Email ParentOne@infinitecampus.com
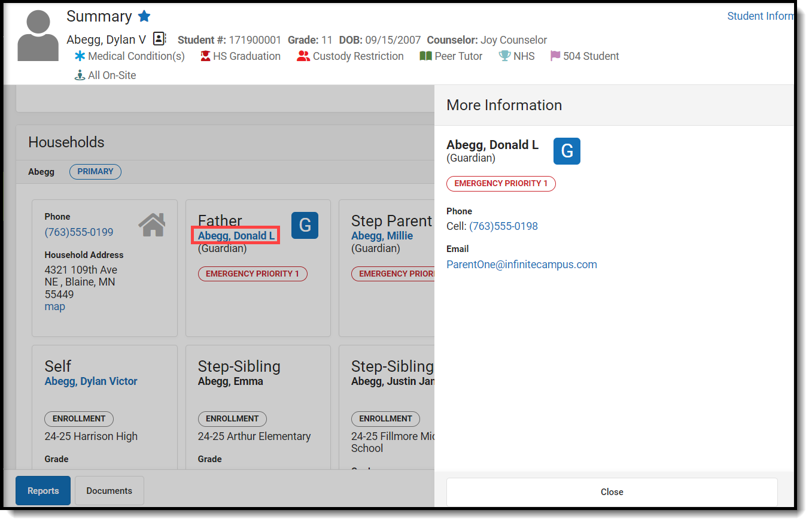 tap(522, 265)
